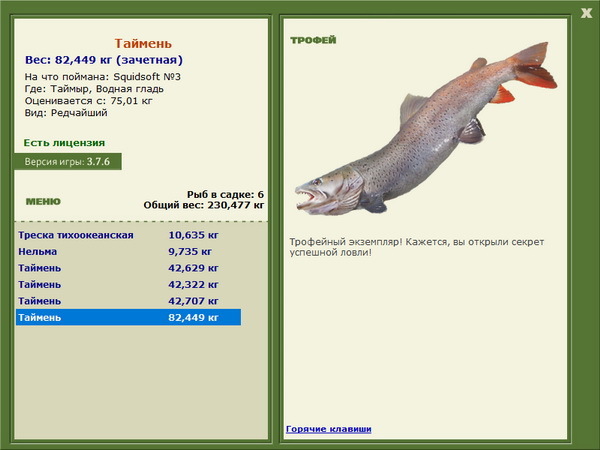Click the Где: Таймыр, Водная гладь line
The image size is (600, 450).
(x=94, y=89)
